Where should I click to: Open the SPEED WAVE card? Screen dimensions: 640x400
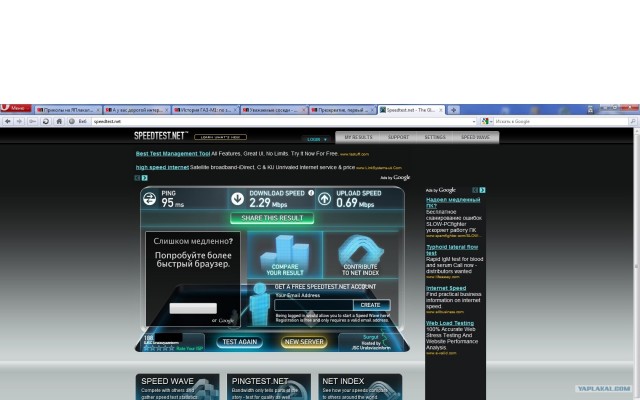pos(178,387)
